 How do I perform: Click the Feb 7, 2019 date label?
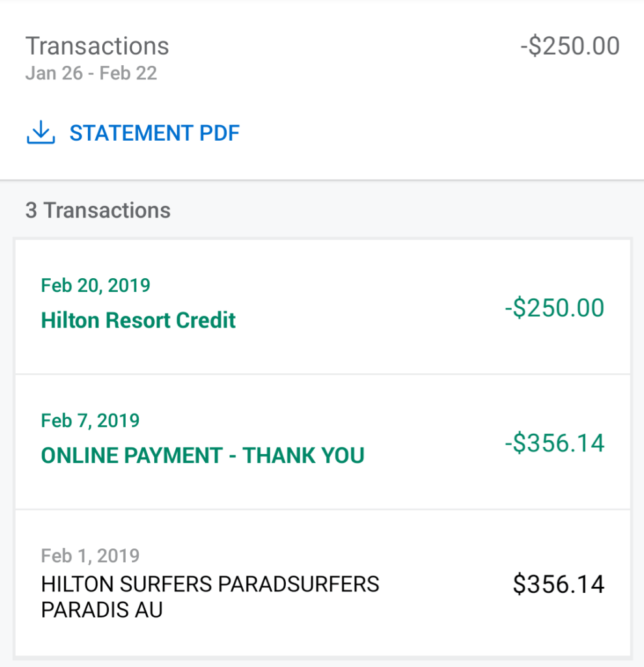coord(90,421)
